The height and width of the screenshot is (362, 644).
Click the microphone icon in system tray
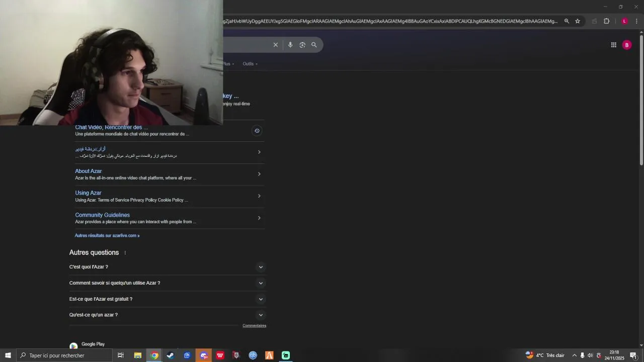pos(582,355)
